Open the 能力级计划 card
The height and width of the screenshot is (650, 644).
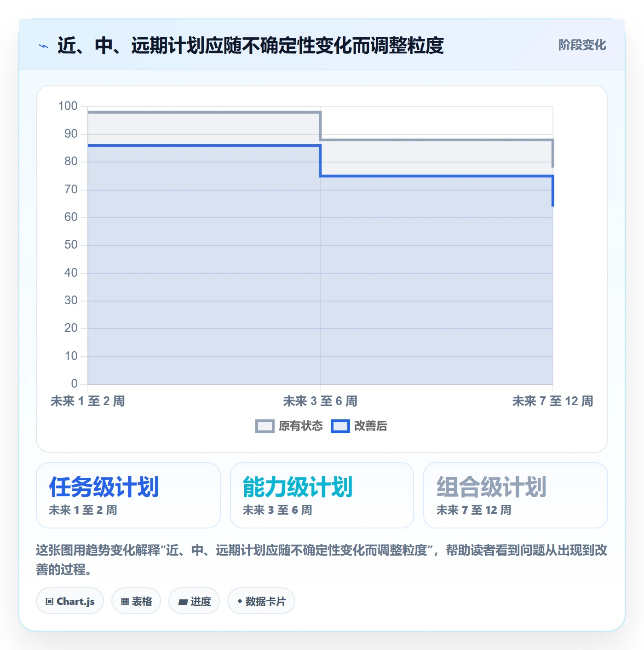point(322,495)
